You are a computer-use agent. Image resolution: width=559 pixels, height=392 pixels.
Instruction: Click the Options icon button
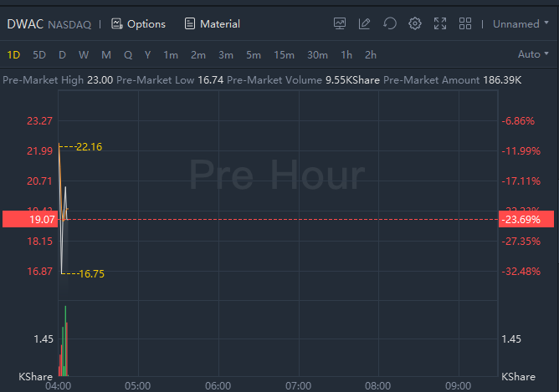click(117, 23)
